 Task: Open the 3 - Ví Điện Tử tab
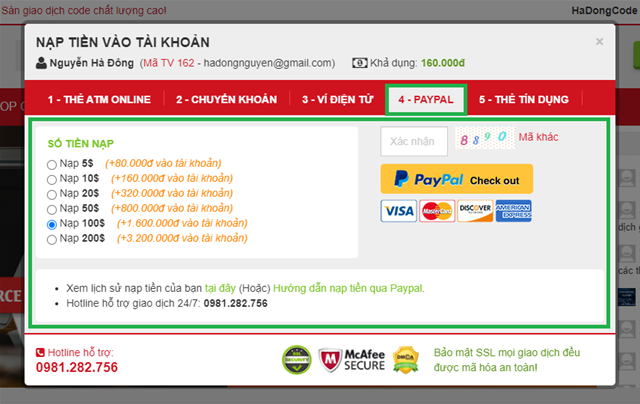338,100
